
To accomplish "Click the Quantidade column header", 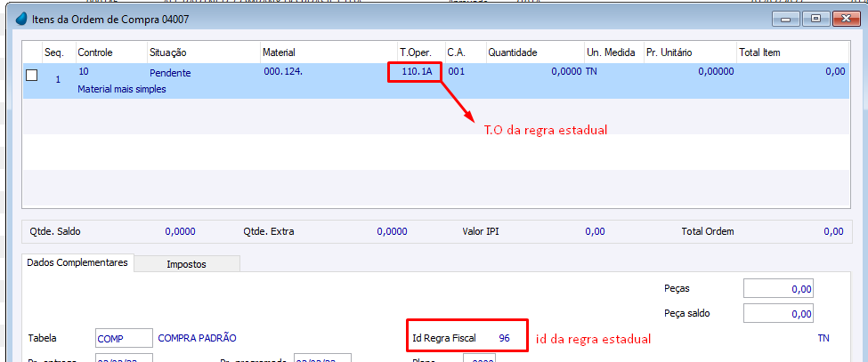I will point(535,52).
